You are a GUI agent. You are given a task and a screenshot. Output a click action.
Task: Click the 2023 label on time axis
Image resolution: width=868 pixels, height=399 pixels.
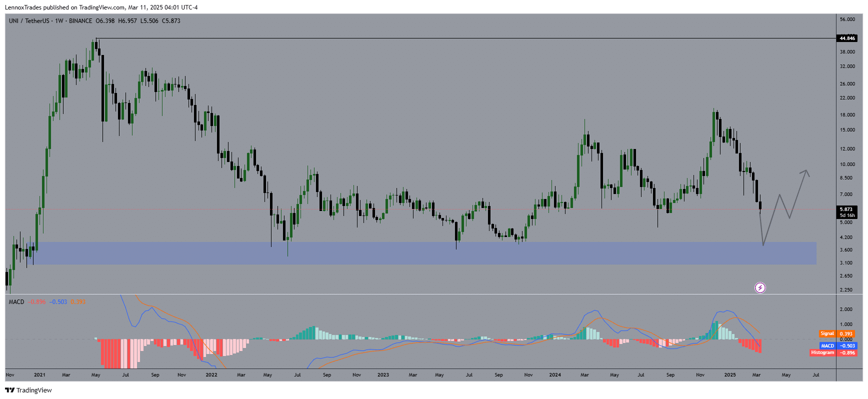383,375
